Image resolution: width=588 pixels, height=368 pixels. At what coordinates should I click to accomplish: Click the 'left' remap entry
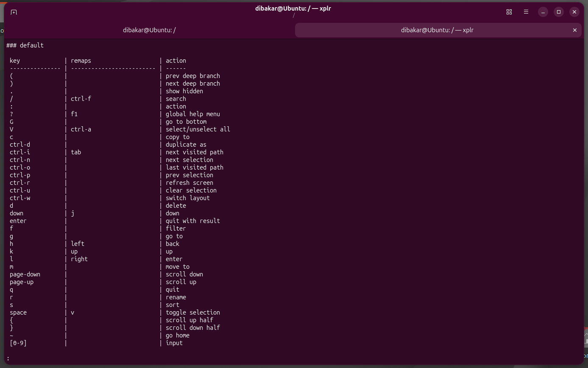78,244
